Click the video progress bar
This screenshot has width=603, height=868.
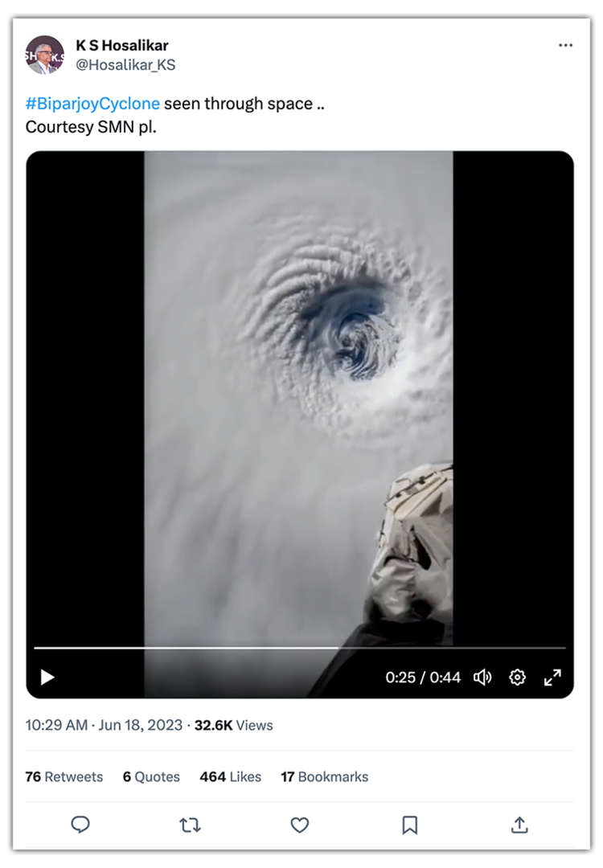point(300,647)
